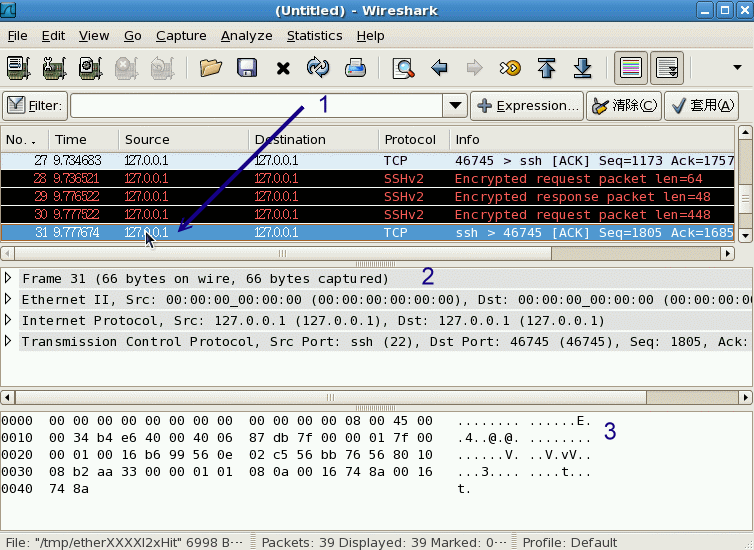Find a packet magnifier icon
Screen dimensions: 754x550
pyautogui.click(x=403, y=68)
